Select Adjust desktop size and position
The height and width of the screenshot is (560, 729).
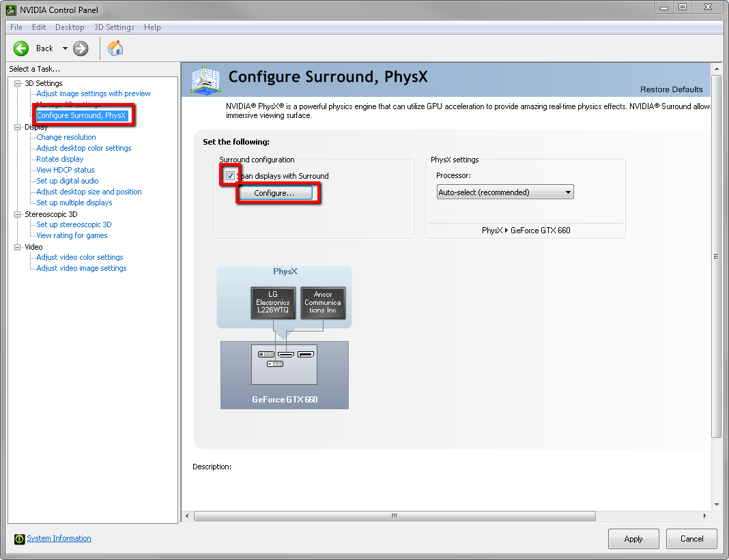click(89, 192)
